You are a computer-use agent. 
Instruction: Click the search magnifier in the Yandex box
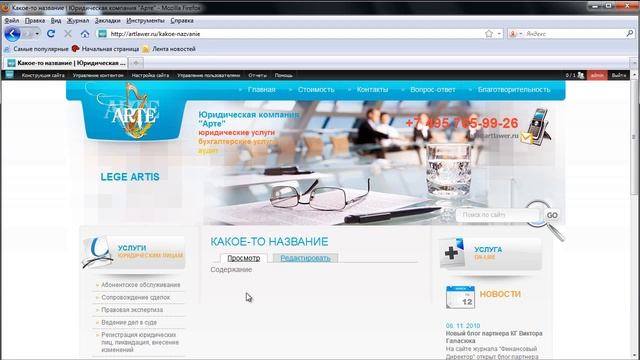click(630, 33)
